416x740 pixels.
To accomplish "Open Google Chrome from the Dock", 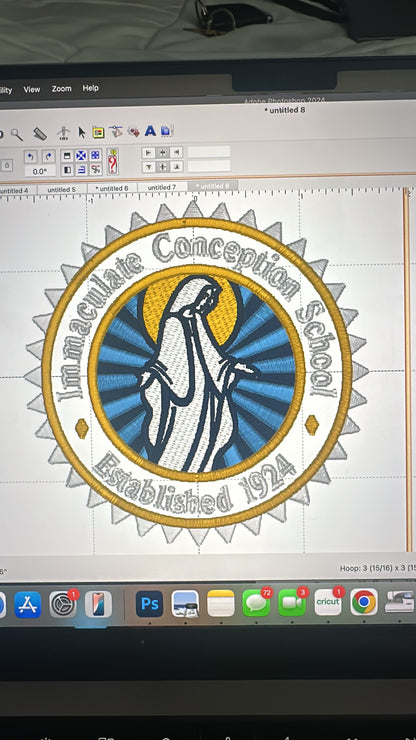I will [x=364, y=602].
